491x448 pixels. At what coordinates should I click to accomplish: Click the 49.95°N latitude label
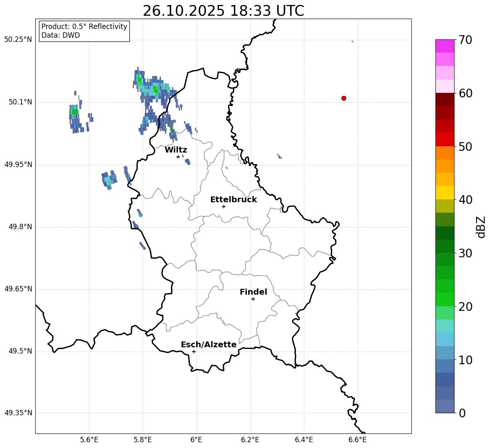pos(18,165)
